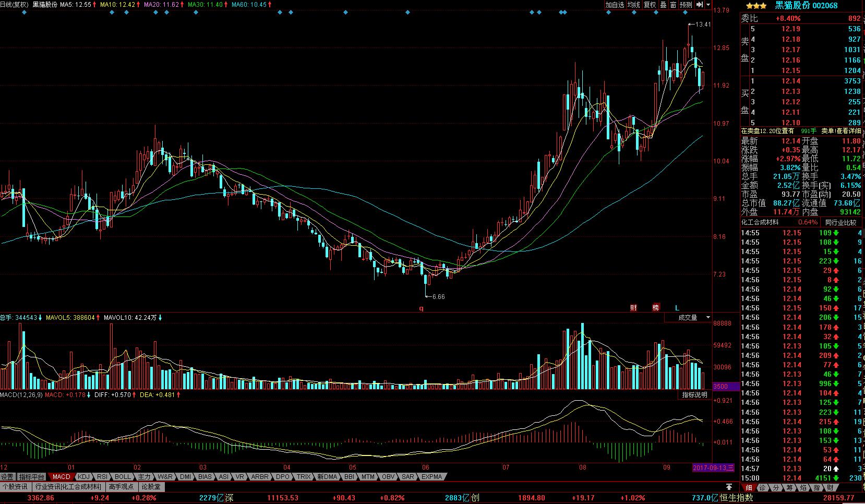Click the MA5: 12.55 moving average label

76,4
